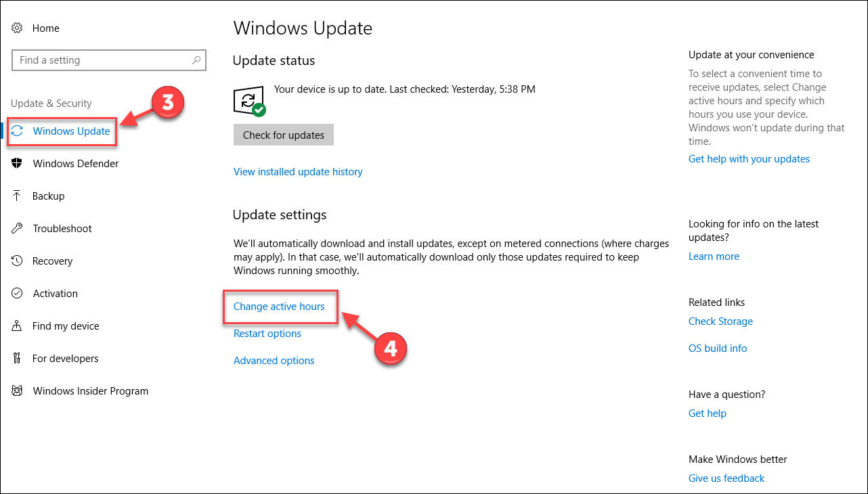Open Windows Defender settings
Image resolution: width=868 pixels, height=494 pixels.
(76, 164)
